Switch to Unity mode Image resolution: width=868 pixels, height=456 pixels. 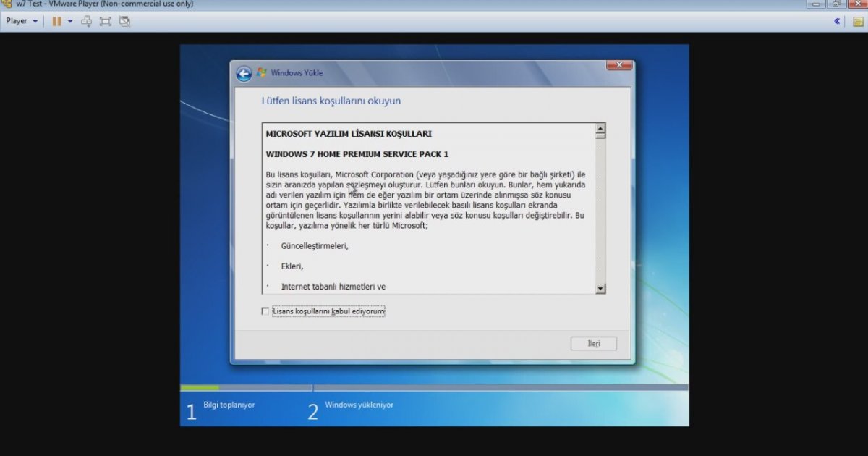[124, 21]
